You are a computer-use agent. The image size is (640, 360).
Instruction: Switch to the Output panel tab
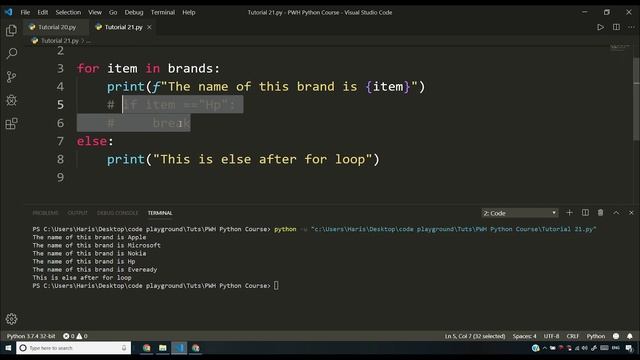pos(78,213)
